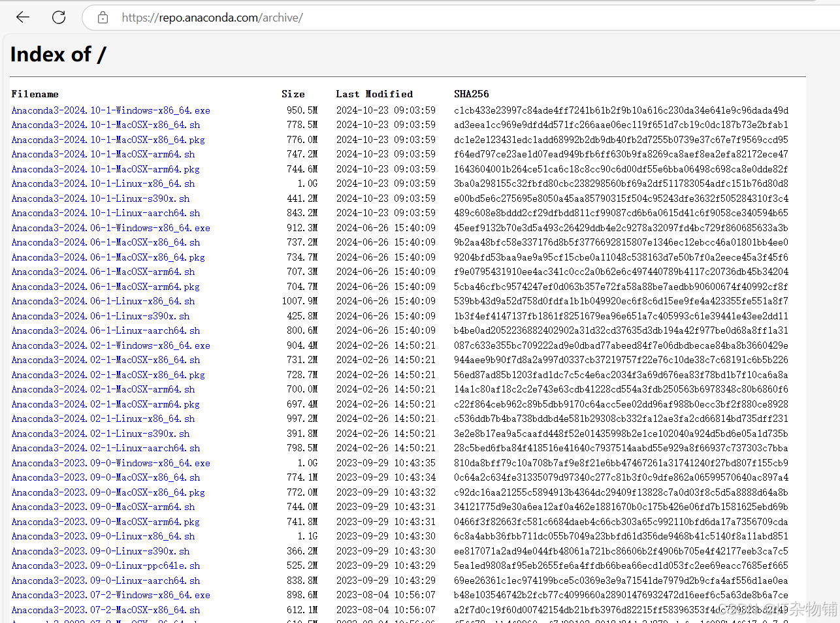The image size is (840, 623).
Task: Open Anaconda3-2023.09-0-MacOSX-x86_64.sh link
Action: pos(106,477)
